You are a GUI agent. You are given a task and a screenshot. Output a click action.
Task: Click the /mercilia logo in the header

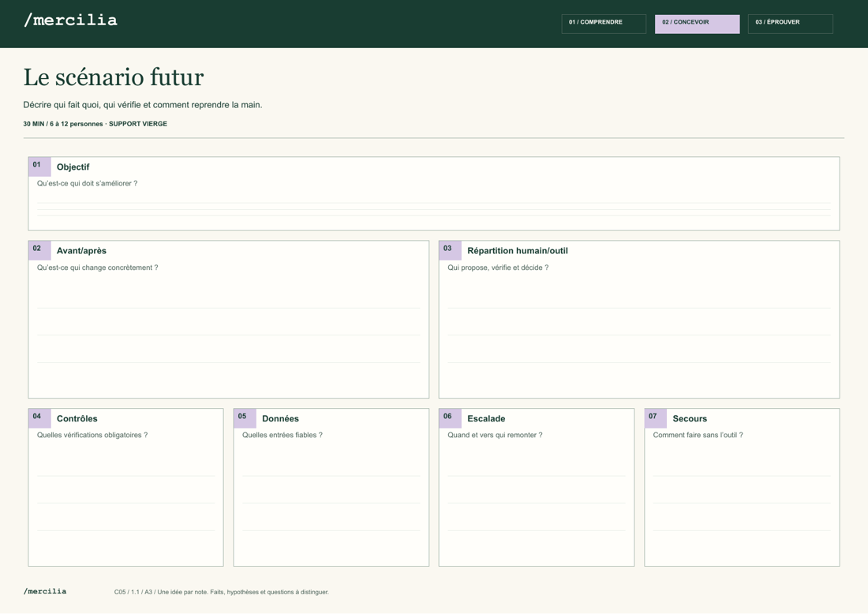[70, 21]
